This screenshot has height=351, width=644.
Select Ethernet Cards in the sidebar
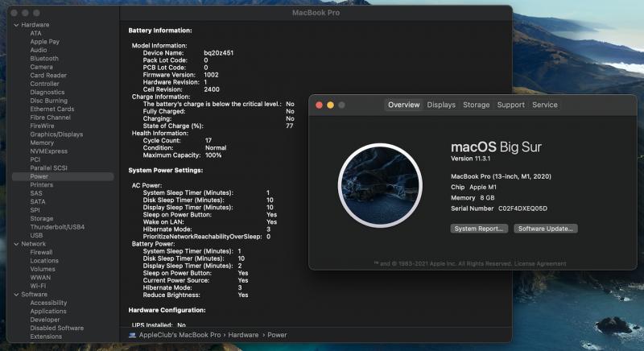click(52, 109)
